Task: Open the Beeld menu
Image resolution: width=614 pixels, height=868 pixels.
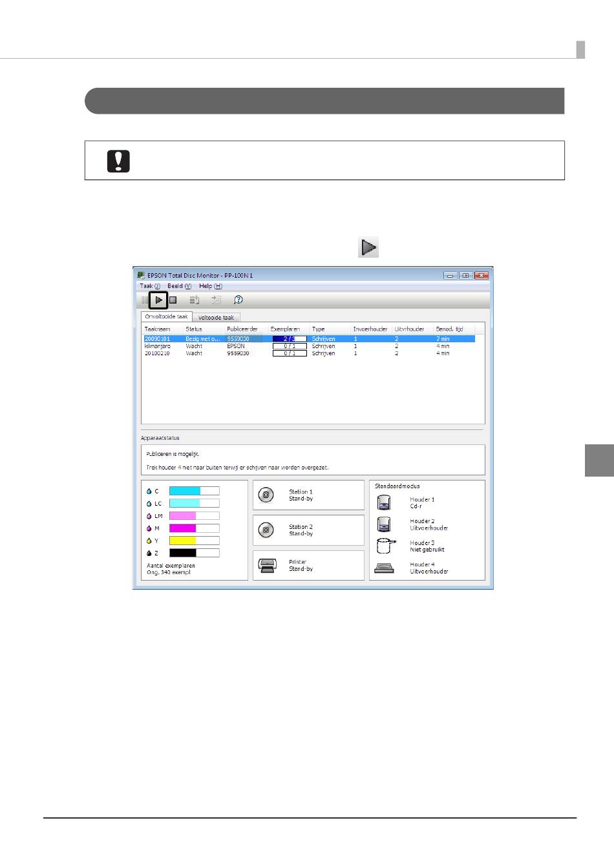Action: 179,286
